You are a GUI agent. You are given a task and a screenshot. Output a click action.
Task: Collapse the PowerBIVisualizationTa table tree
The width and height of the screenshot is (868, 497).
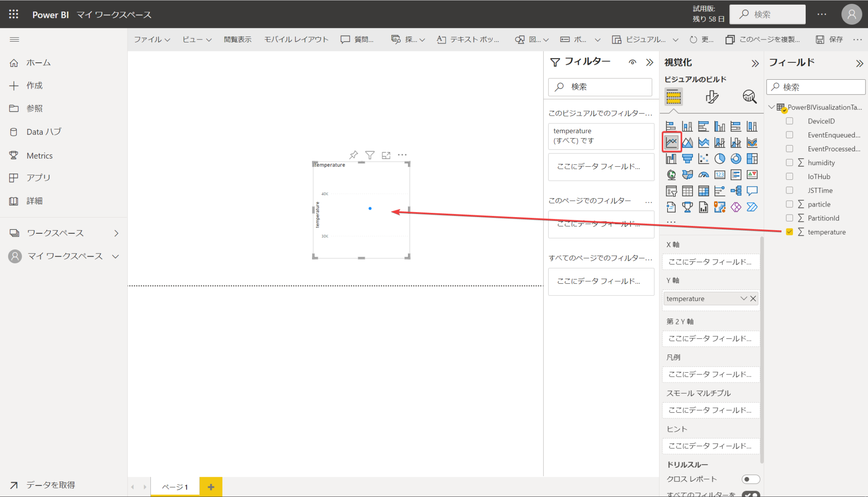(772, 107)
